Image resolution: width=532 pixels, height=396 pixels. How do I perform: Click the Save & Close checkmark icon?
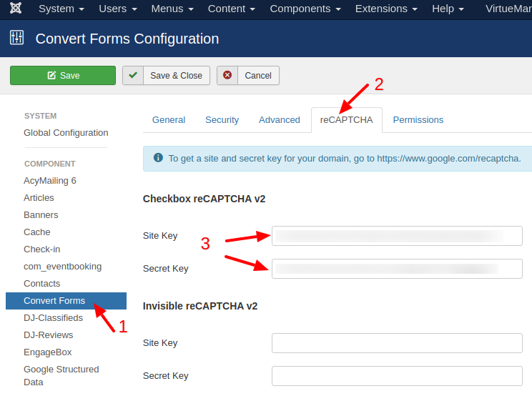133,76
